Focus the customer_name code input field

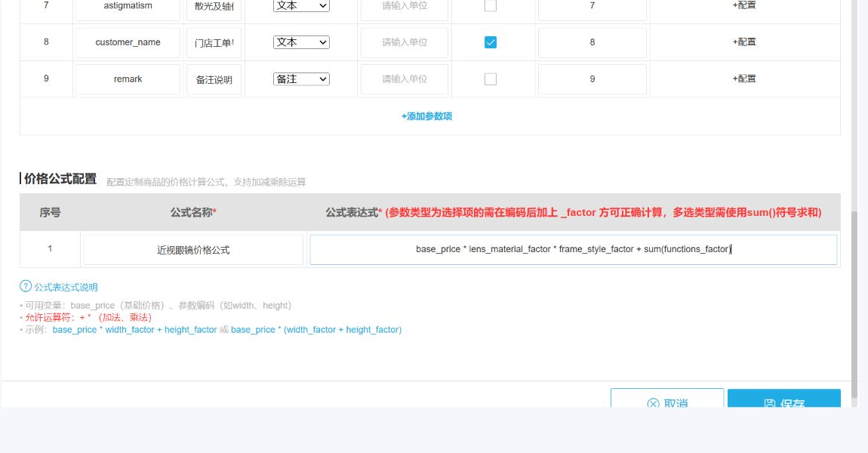pos(128,42)
